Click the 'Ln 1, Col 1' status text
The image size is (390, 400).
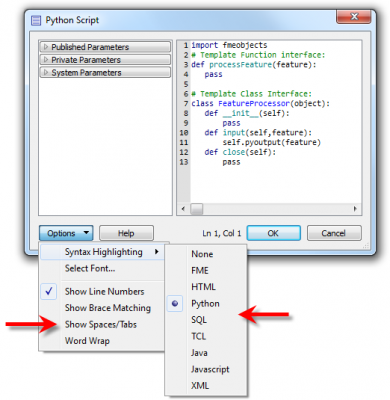click(222, 233)
